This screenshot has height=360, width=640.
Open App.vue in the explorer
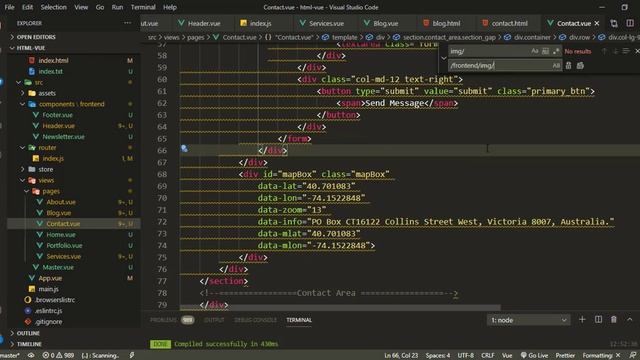pos(50,278)
